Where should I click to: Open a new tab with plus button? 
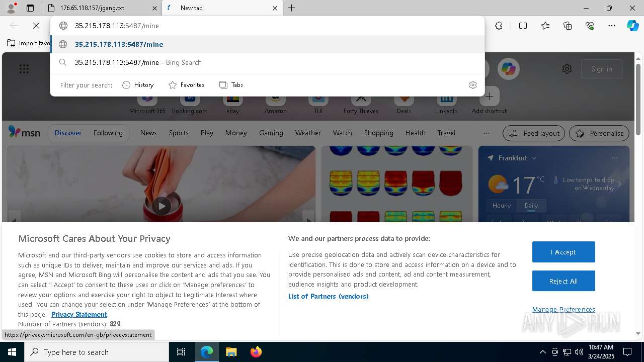(292, 8)
